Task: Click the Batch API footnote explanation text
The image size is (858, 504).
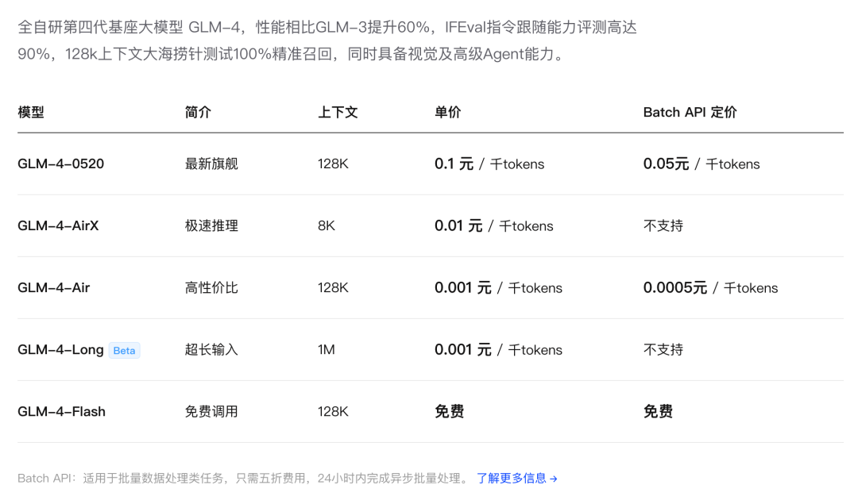Action: click(244, 479)
